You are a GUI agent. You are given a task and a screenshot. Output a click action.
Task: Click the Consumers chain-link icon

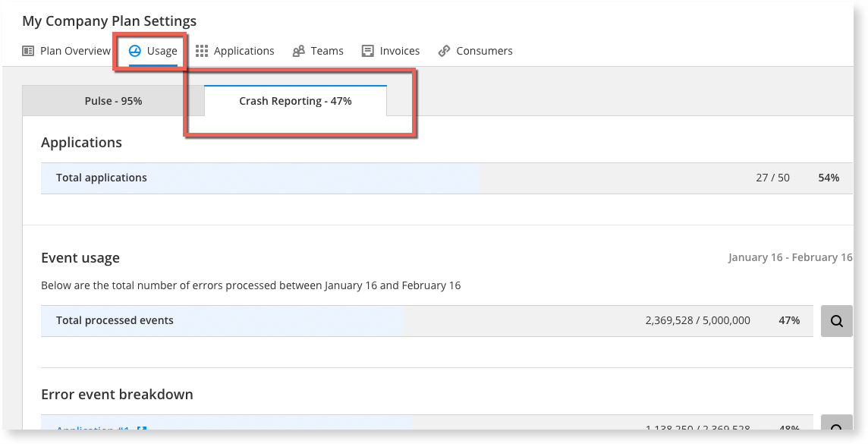pos(445,51)
